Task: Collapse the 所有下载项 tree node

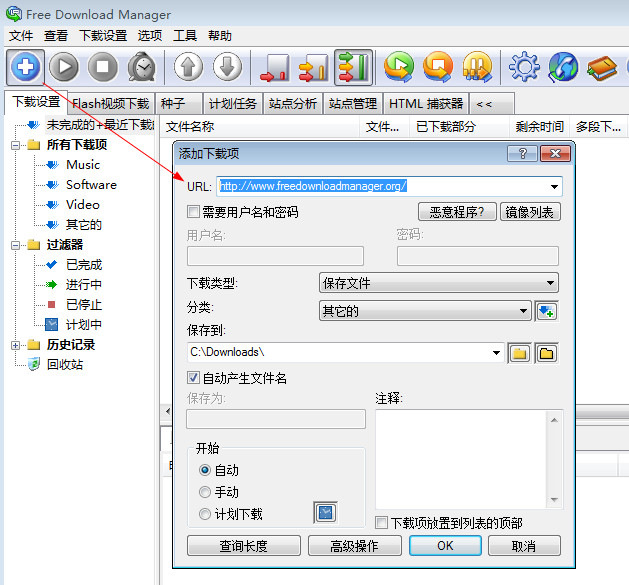Action: click(x=16, y=145)
